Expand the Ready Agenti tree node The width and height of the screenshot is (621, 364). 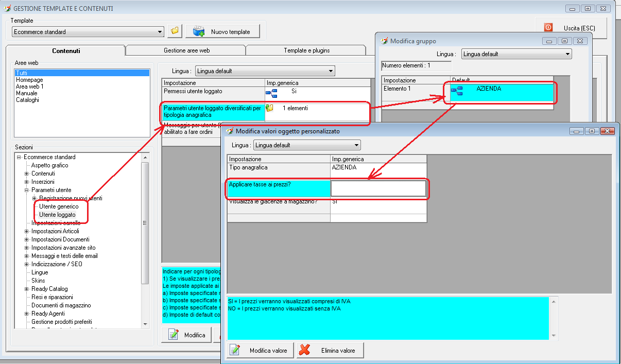click(x=27, y=314)
